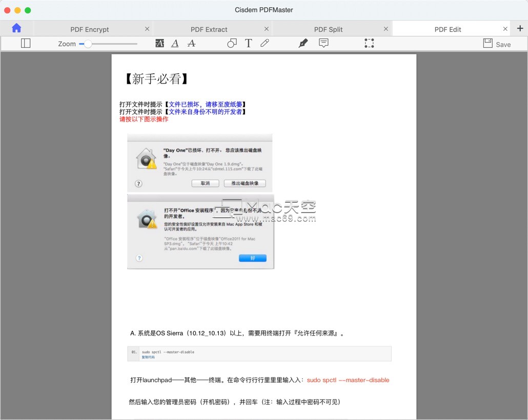The image size is (528, 420).
Task: Close the PDF Split tab
Action: click(x=386, y=29)
